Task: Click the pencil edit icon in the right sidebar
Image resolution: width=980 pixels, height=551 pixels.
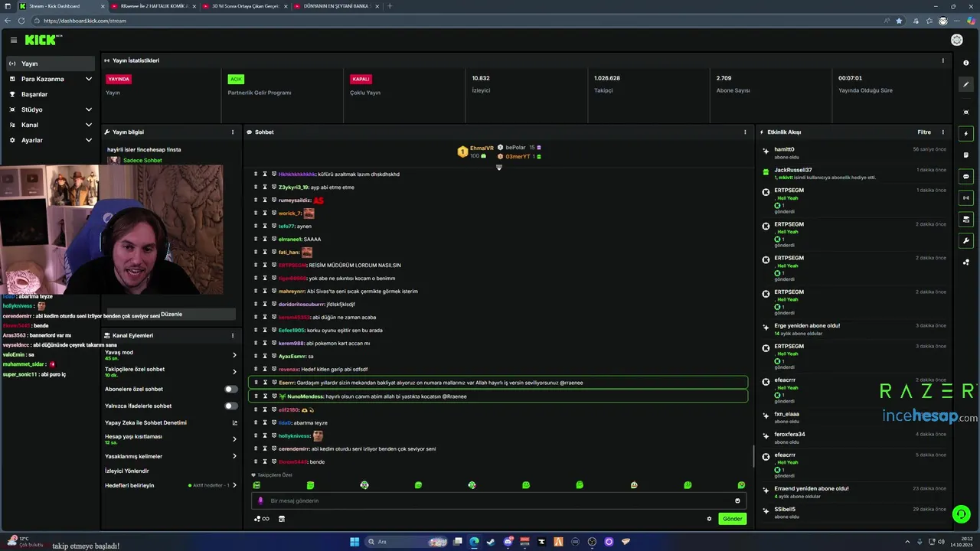Action: [965, 84]
